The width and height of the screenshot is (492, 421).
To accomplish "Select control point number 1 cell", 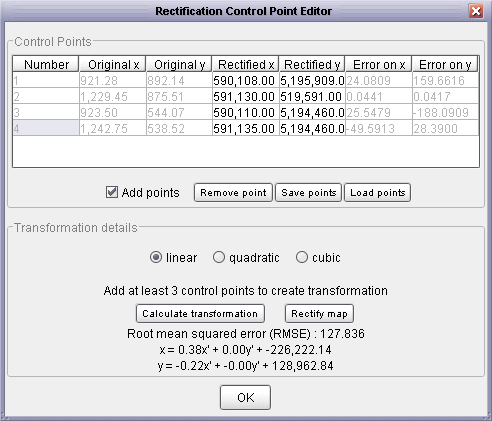I will click(x=46, y=80).
